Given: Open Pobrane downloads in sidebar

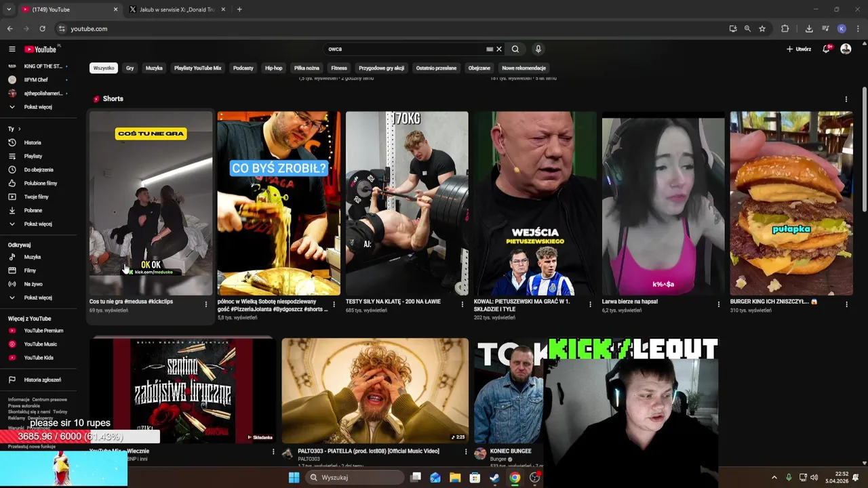Looking at the screenshot, I should tap(33, 210).
